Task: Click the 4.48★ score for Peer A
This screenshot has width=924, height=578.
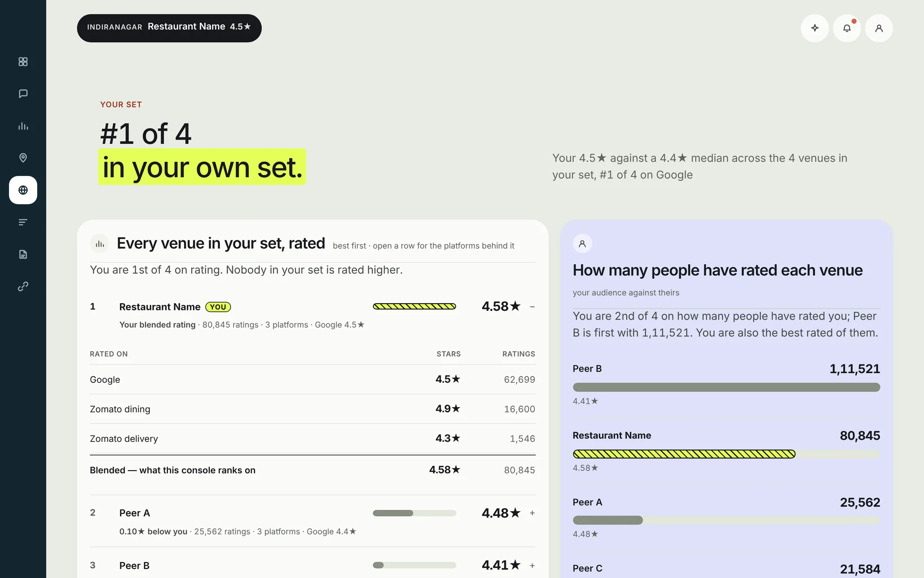Action: pos(501,513)
